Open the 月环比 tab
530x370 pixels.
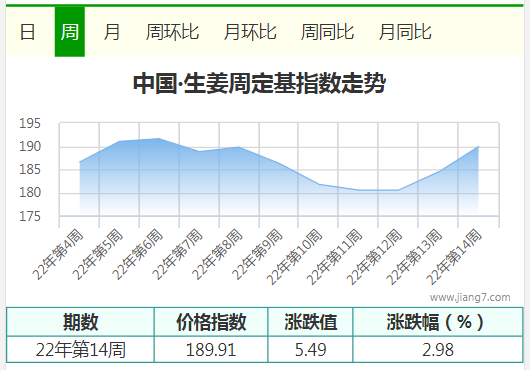pos(250,32)
